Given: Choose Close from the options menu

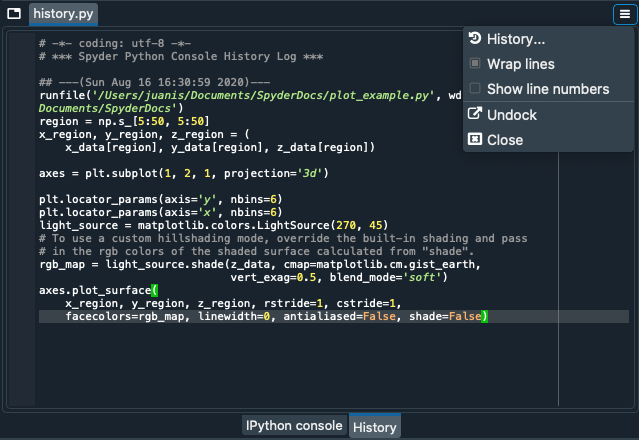Looking at the screenshot, I should (548, 140).
